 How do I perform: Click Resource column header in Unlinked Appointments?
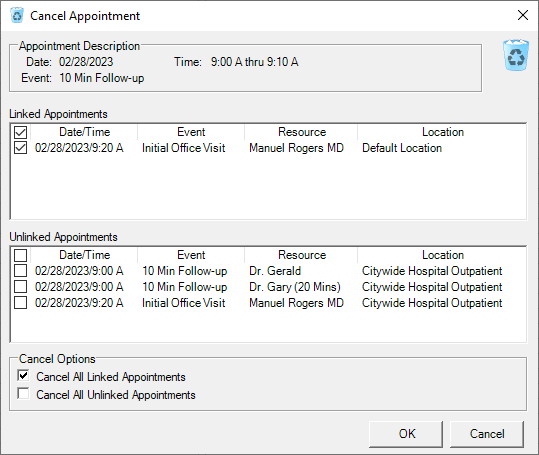[301, 255]
